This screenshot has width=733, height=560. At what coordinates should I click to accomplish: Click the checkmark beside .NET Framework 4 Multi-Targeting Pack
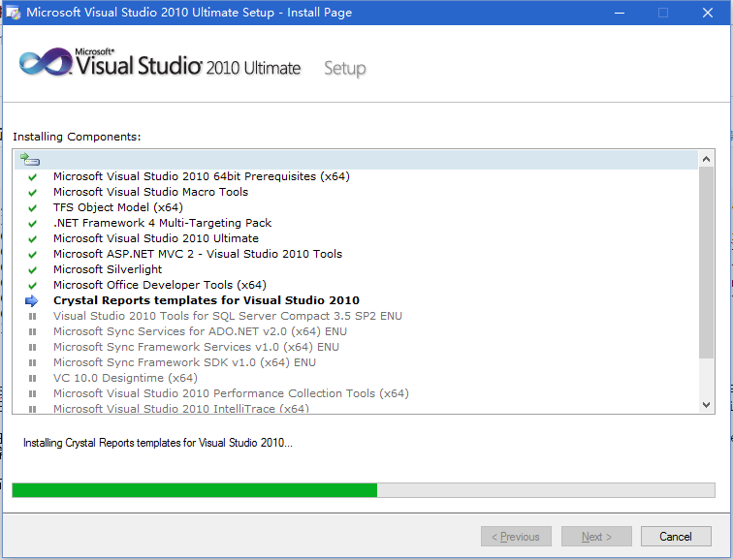coord(32,223)
